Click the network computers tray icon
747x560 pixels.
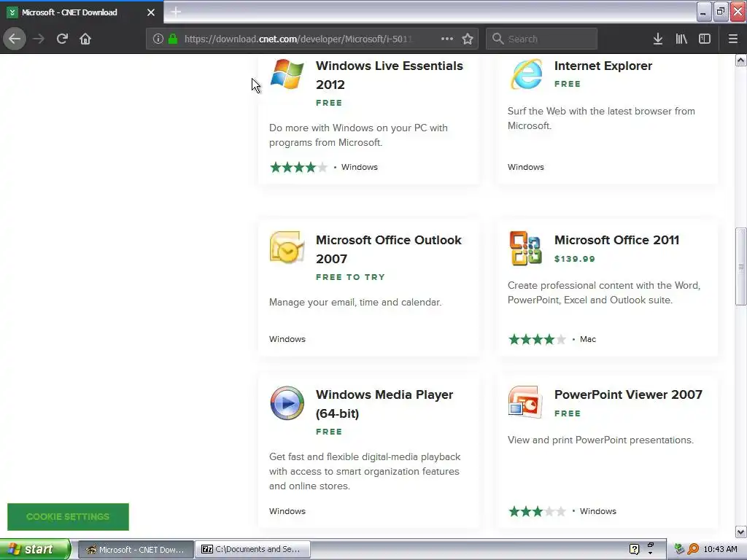(x=679, y=549)
